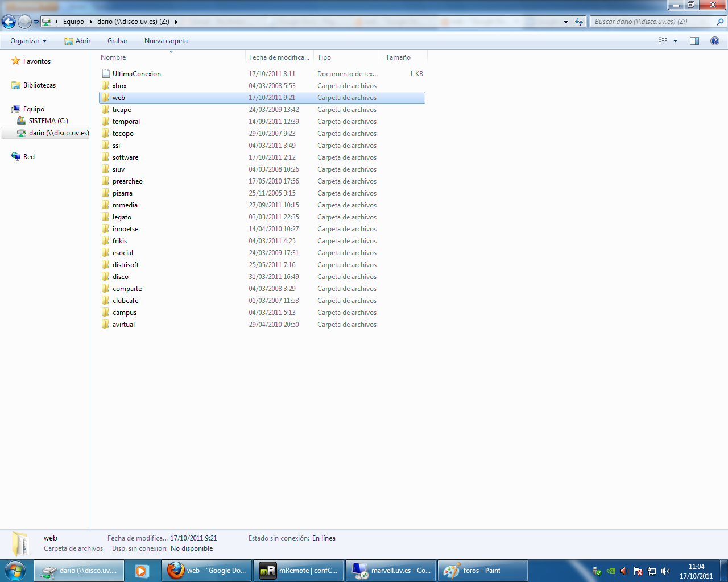Create a folder with Nueva carpeta
Screen dimensions: 728x582
(166, 41)
